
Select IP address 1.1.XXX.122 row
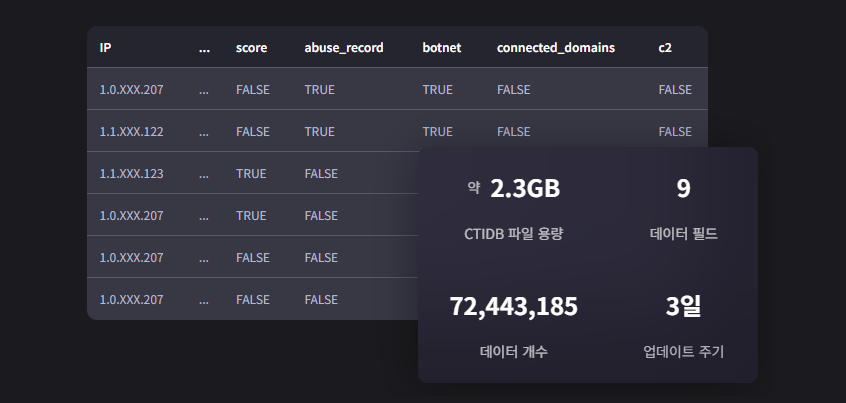(131, 131)
